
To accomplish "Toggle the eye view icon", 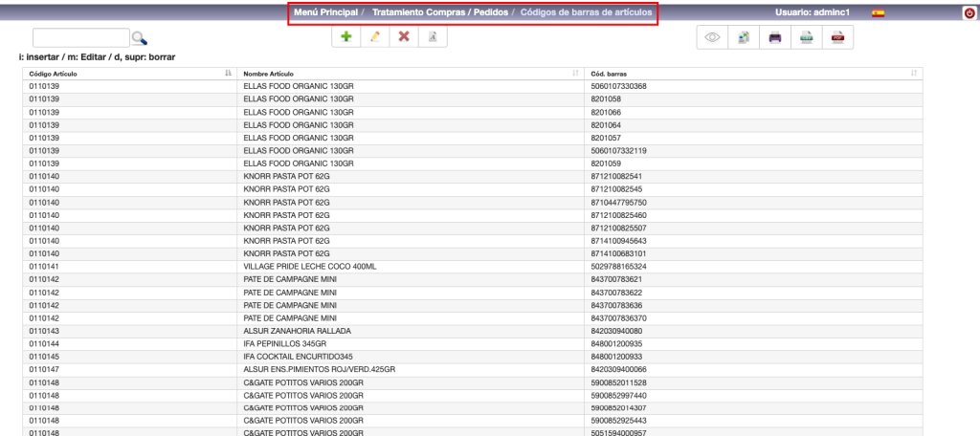I will pyautogui.click(x=713, y=37).
